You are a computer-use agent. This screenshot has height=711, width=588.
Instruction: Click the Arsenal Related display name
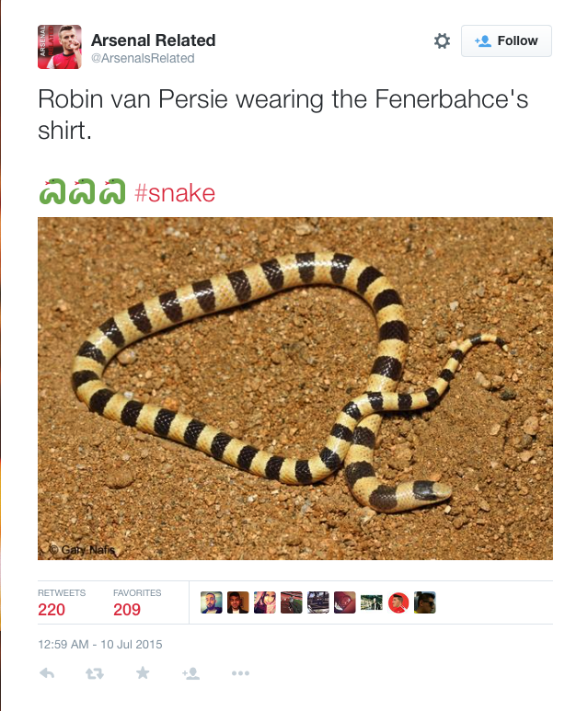pos(154,40)
